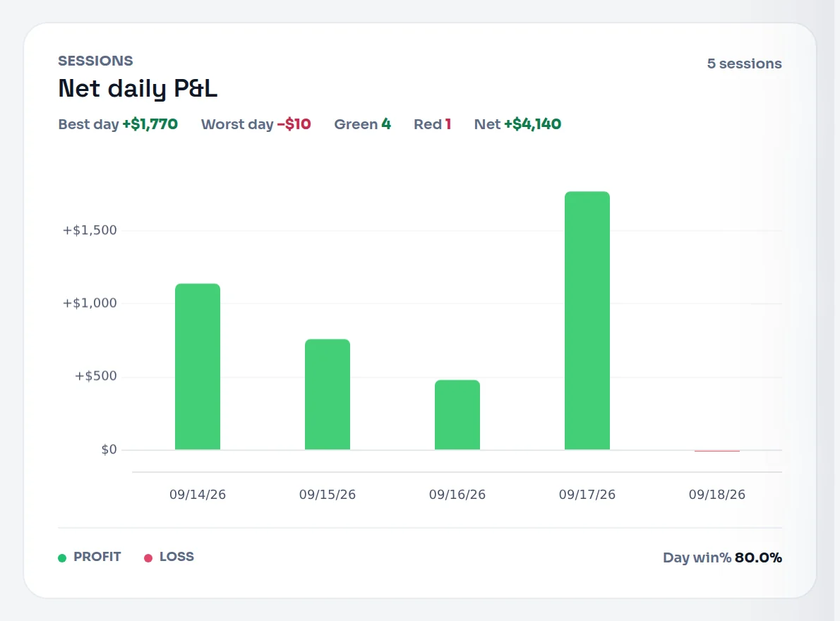
Task: Click the Red 1 stat
Action: [432, 124]
